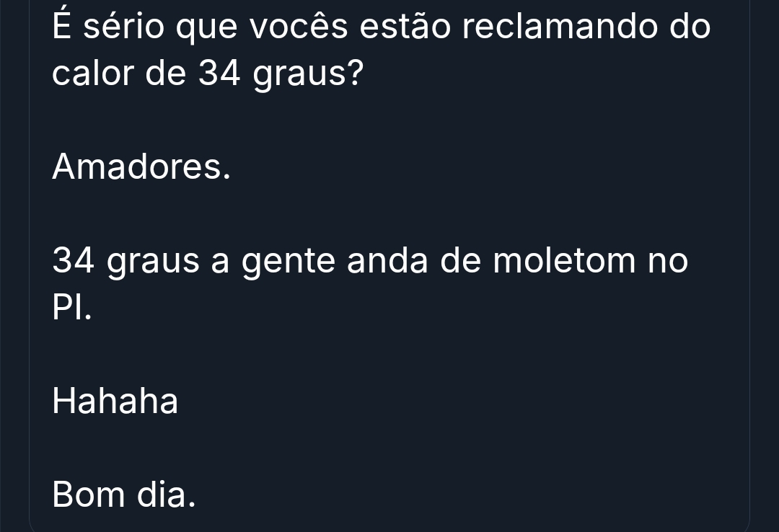Image resolution: width=779 pixels, height=532 pixels.
Task: Click the word "graus?" with question mark
Action: point(307,76)
